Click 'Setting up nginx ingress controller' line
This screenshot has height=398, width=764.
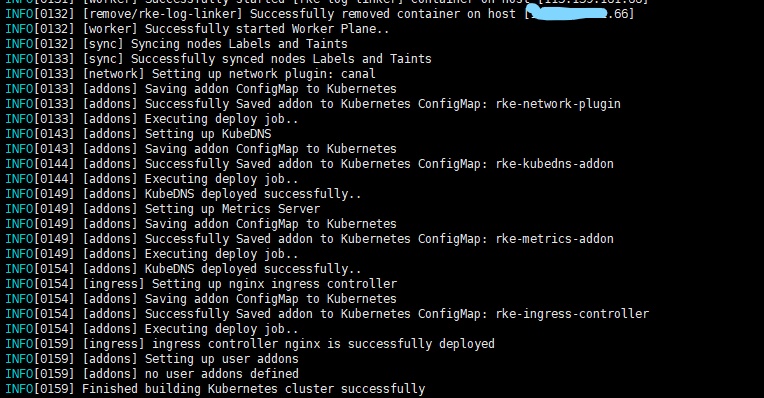(x=201, y=284)
